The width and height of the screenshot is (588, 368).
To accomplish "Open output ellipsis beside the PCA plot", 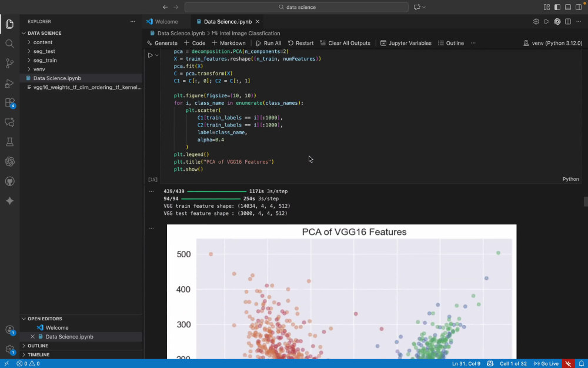I will pos(152,228).
